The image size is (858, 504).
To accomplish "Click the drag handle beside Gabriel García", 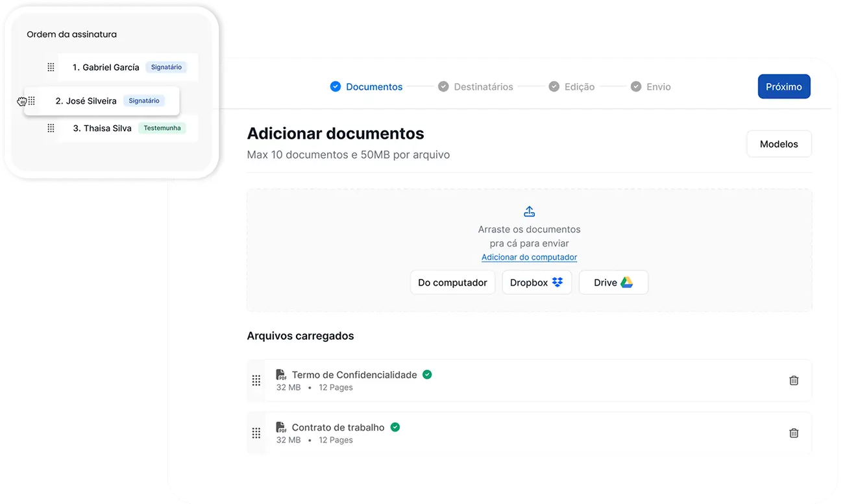I will coord(51,67).
